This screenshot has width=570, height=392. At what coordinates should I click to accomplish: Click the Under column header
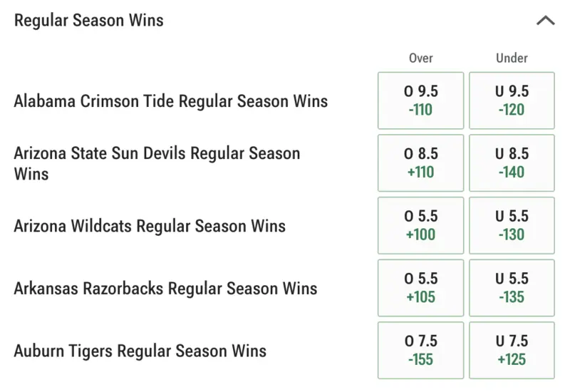point(512,58)
